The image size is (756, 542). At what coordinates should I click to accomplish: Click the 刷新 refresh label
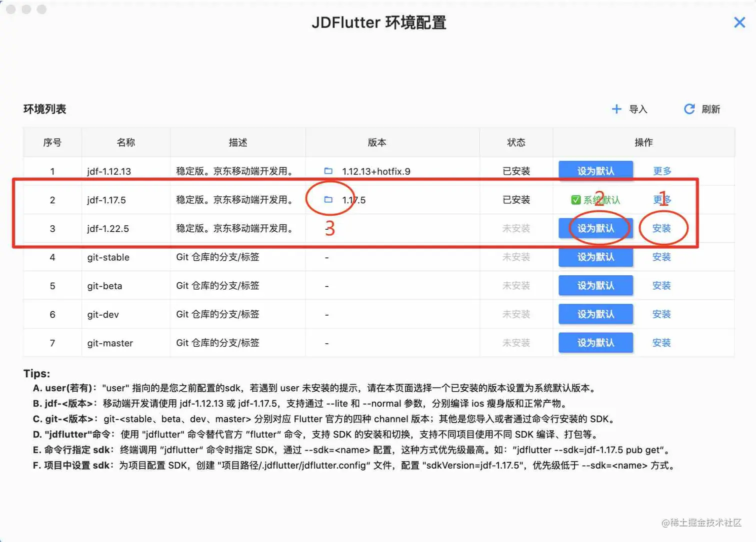(x=710, y=109)
